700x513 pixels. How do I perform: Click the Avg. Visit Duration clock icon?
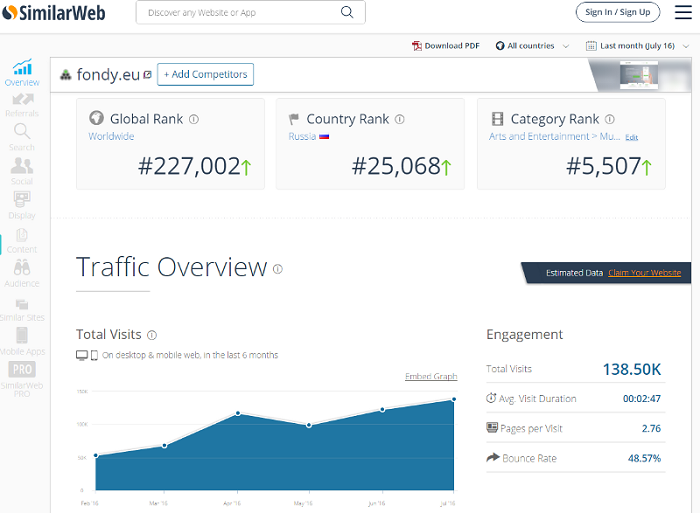[x=491, y=397]
